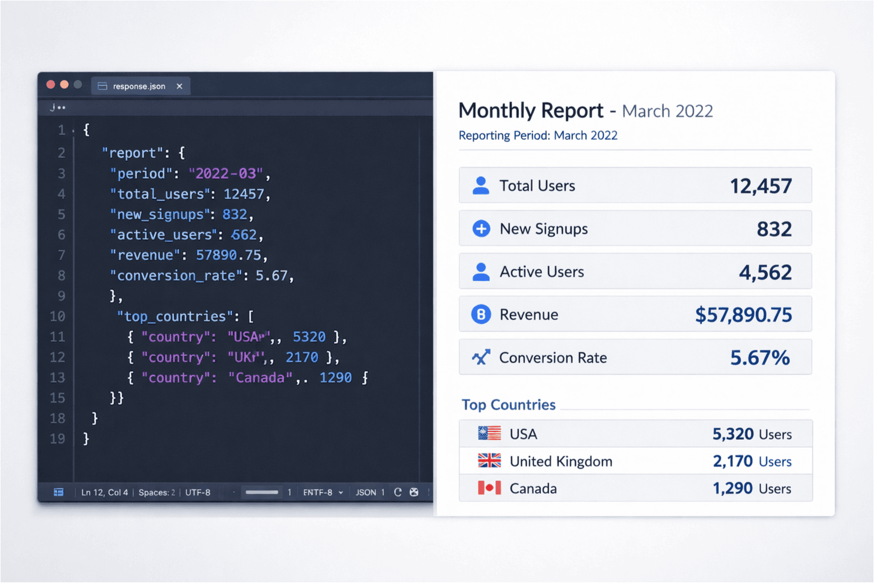Click the Total Users person icon
This screenshot has height=588, width=878.
pyautogui.click(x=481, y=186)
